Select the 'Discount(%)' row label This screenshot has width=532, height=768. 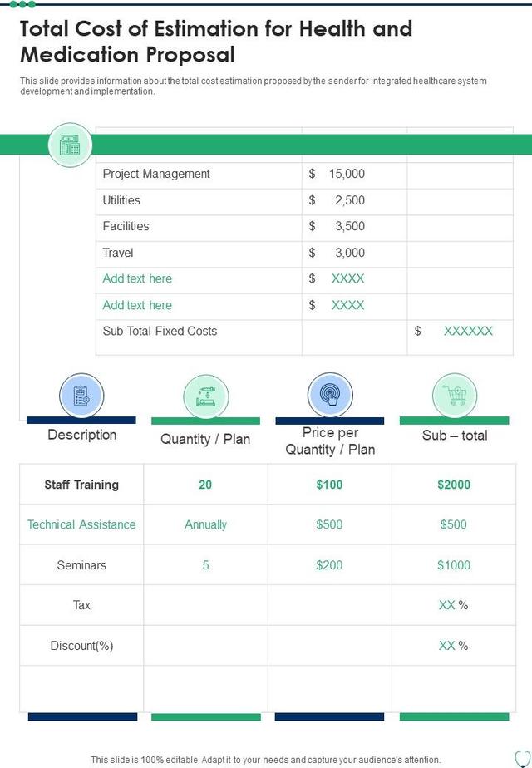click(x=81, y=646)
